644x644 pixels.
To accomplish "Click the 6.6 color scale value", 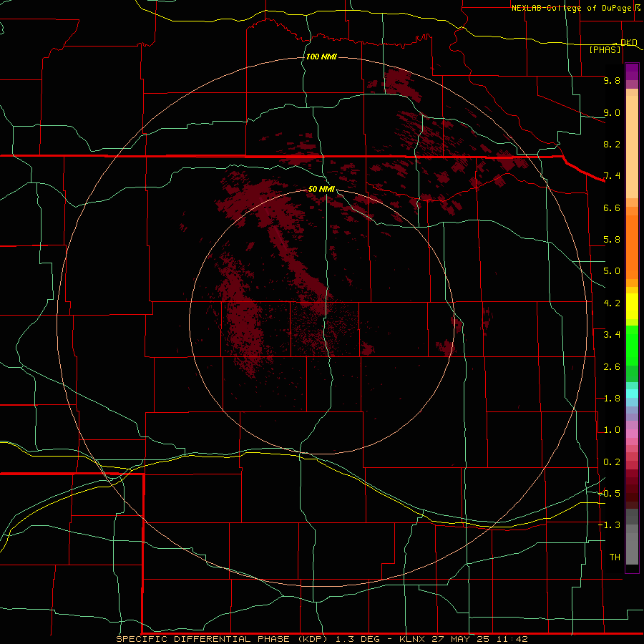I will pyautogui.click(x=612, y=208).
